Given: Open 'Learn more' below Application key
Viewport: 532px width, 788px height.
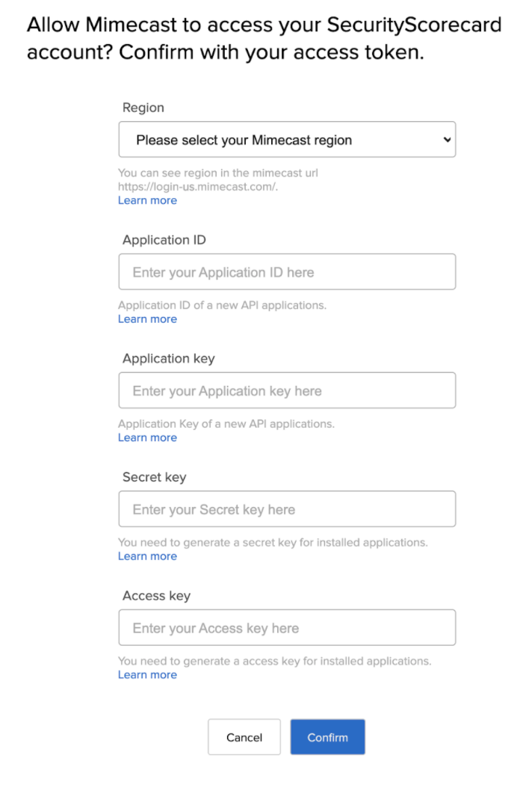Looking at the screenshot, I should [x=147, y=437].
